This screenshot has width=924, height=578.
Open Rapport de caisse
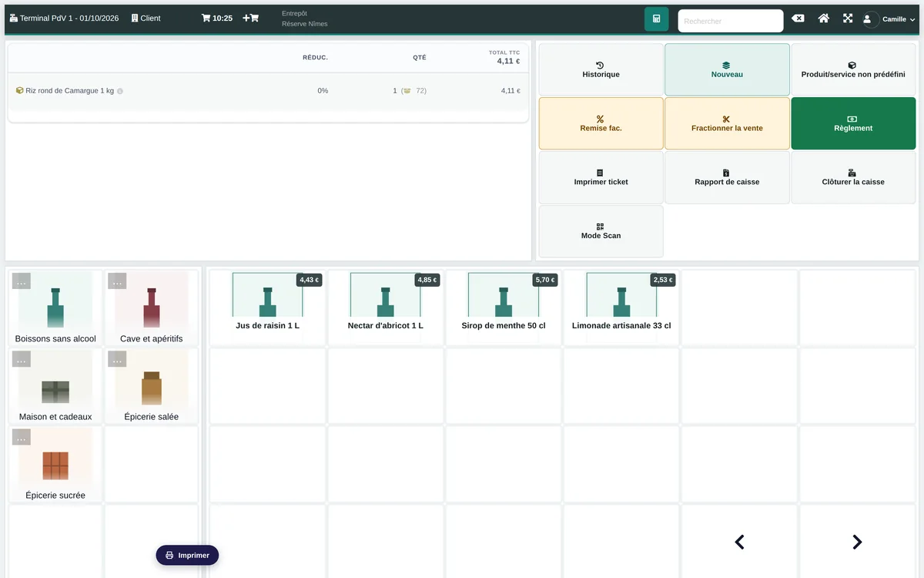pyautogui.click(x=727, y=177)
